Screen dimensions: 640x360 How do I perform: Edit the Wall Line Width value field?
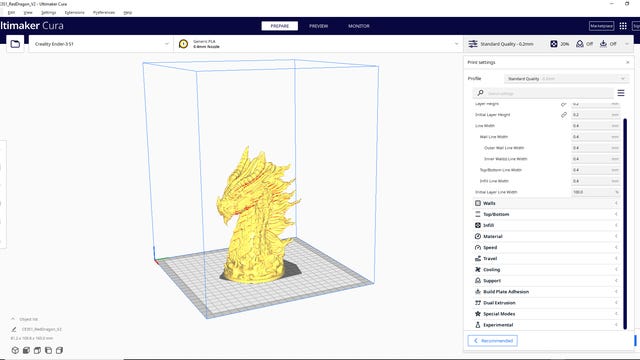point(596,137)
